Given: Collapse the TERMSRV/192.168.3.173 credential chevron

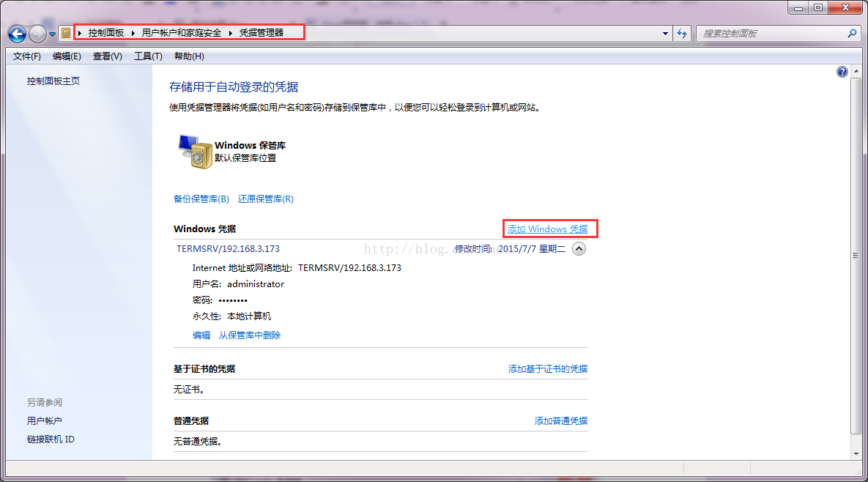Looking at the screenshot, I should click(x=579, y=248).
